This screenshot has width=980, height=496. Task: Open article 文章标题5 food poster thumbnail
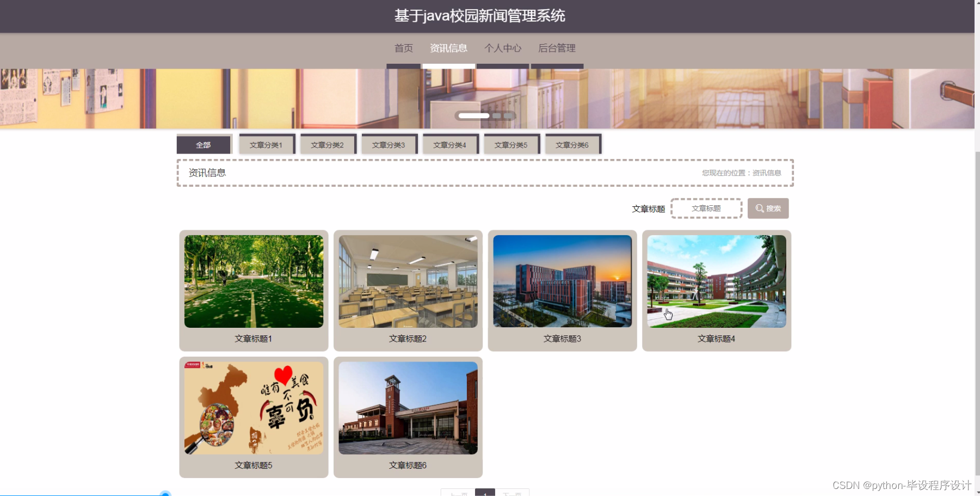[x=253, y=407]
